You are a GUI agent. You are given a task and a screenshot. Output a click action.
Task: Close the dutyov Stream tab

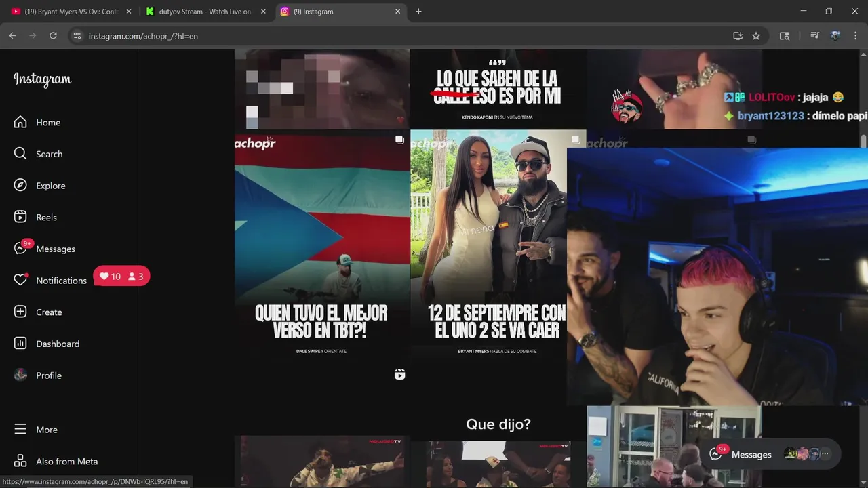(x=263, y=12)
